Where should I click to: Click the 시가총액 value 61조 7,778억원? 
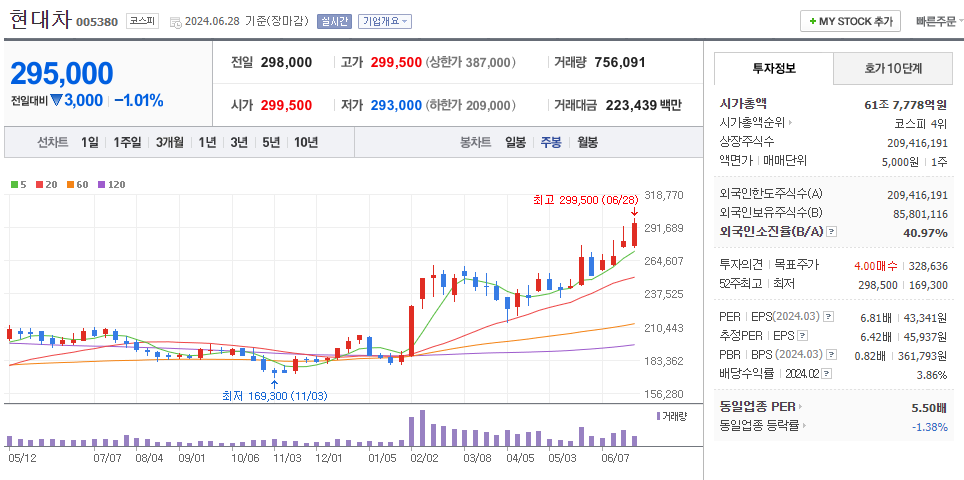[x=906, y=105]
